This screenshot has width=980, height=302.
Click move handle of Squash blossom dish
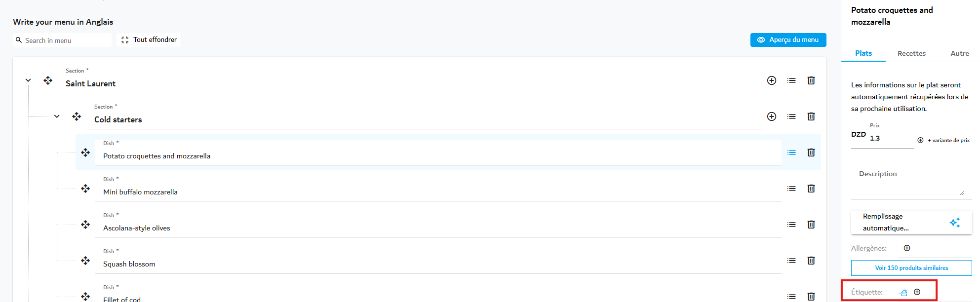tap(85, 261)
